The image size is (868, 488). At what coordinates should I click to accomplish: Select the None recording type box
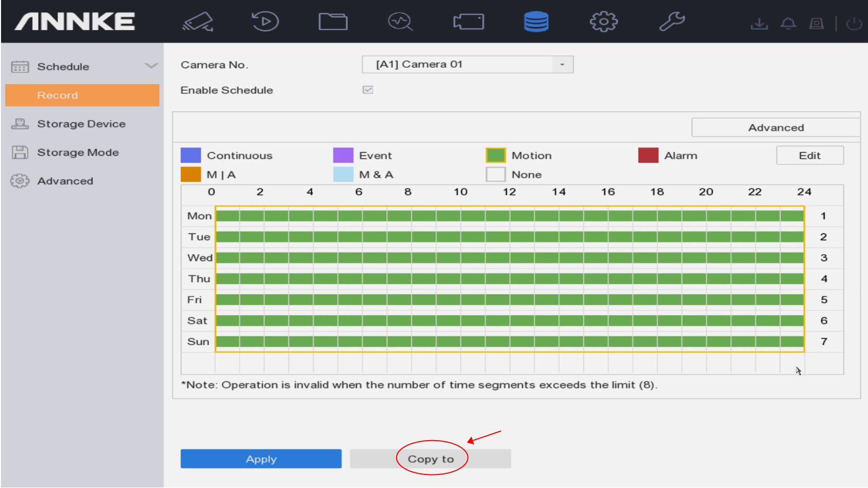tap(495, 174)
